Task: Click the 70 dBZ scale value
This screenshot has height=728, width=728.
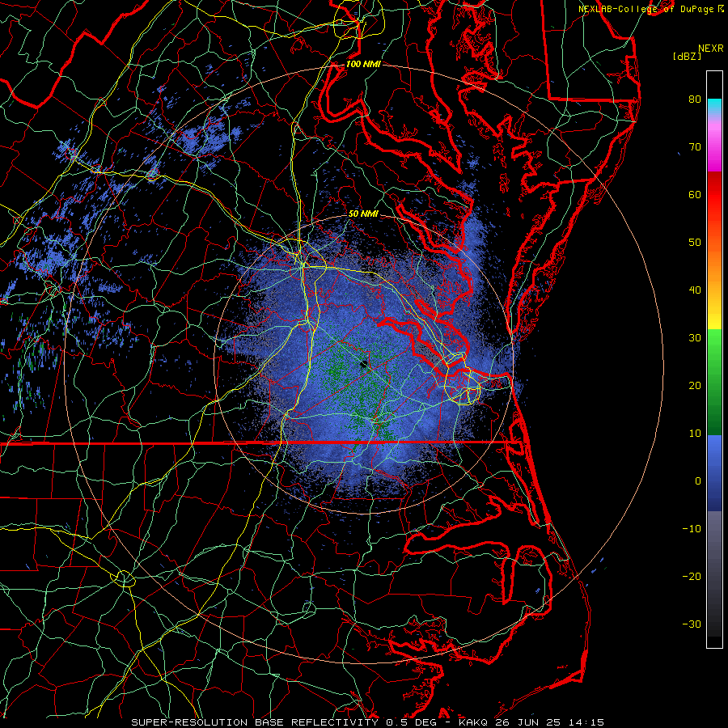Action: pos(695,146)
